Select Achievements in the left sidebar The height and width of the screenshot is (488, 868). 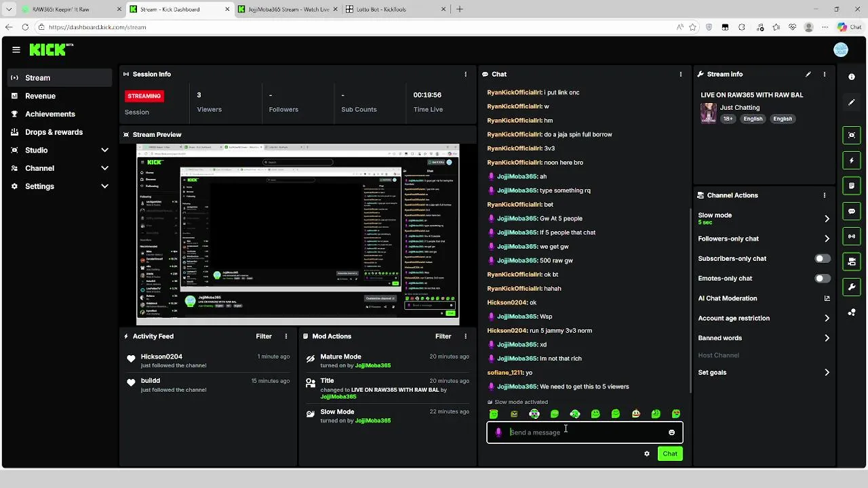point(60,114)
